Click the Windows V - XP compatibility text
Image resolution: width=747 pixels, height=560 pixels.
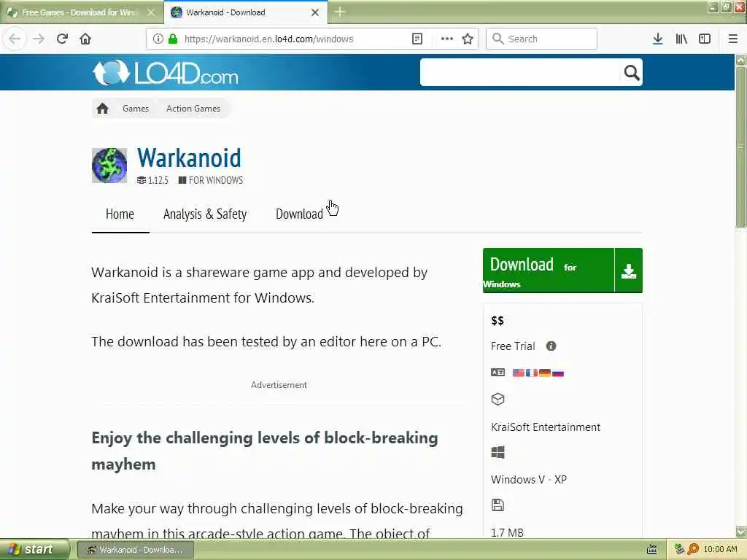529,480
